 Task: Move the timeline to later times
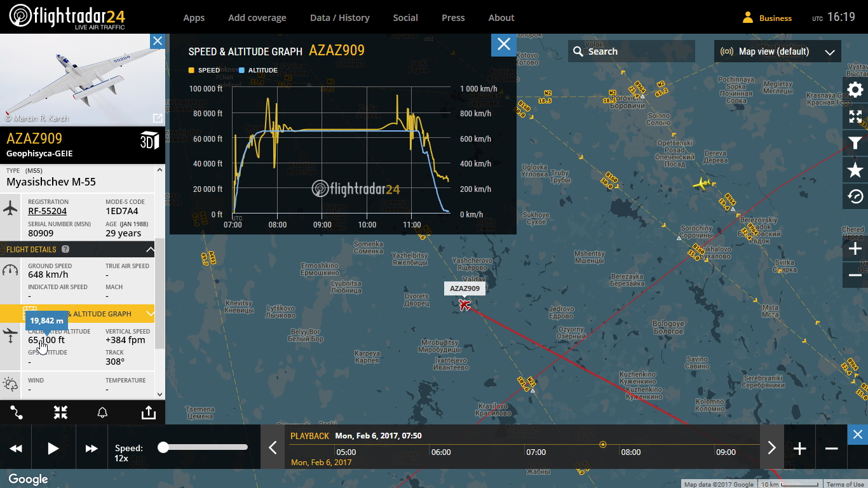771,448
